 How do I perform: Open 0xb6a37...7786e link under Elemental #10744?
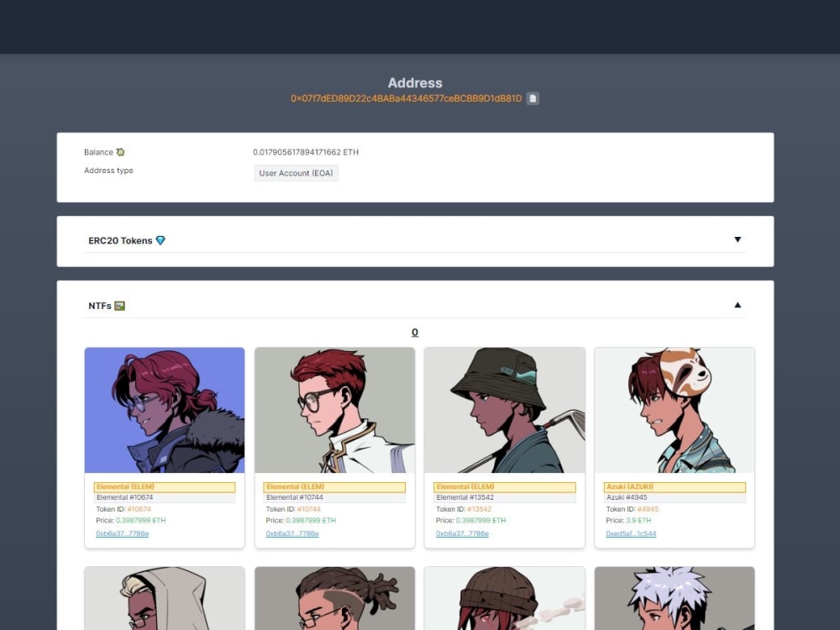[x=292, y=533]
